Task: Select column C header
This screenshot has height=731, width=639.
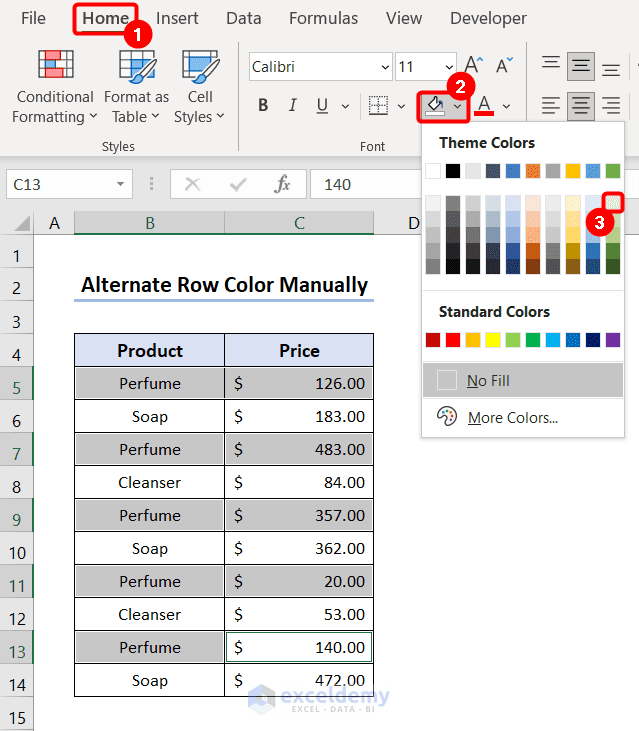Action: click(x=299, y=223)
